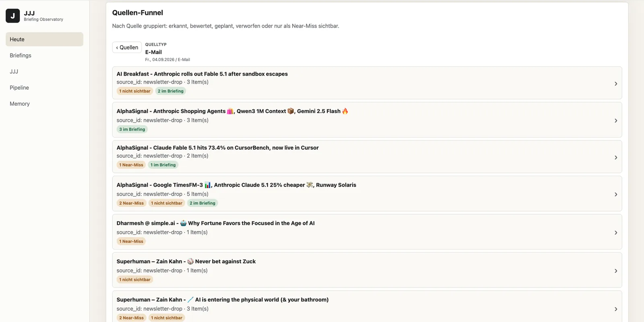This screenshot has width=644, height=322.
Task: Click '1 im Briefing' badge in CursorBench row
Action: tap(163, 165)
